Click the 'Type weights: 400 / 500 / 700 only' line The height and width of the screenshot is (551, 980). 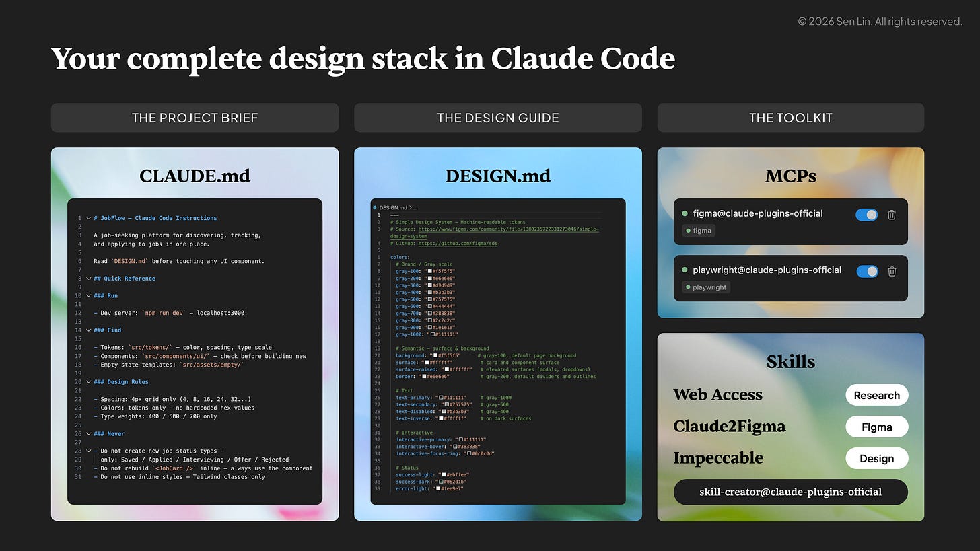[x=155, y=416]
